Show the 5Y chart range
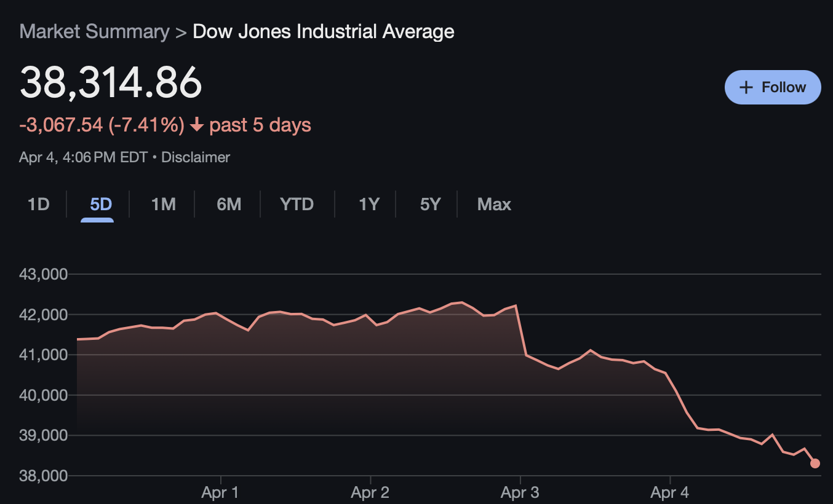The image size is (833, 504). tap(430, 204)
